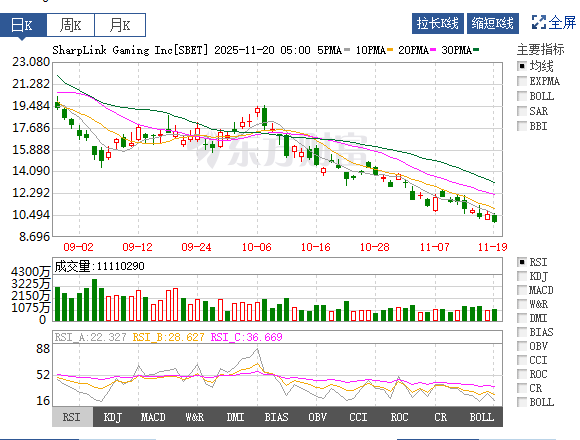Select the BIAS sub-indicator radio on right

click(522, 332)
